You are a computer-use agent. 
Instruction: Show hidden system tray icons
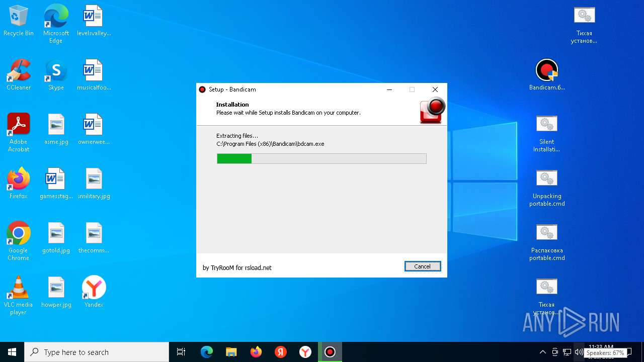[542, 352]
